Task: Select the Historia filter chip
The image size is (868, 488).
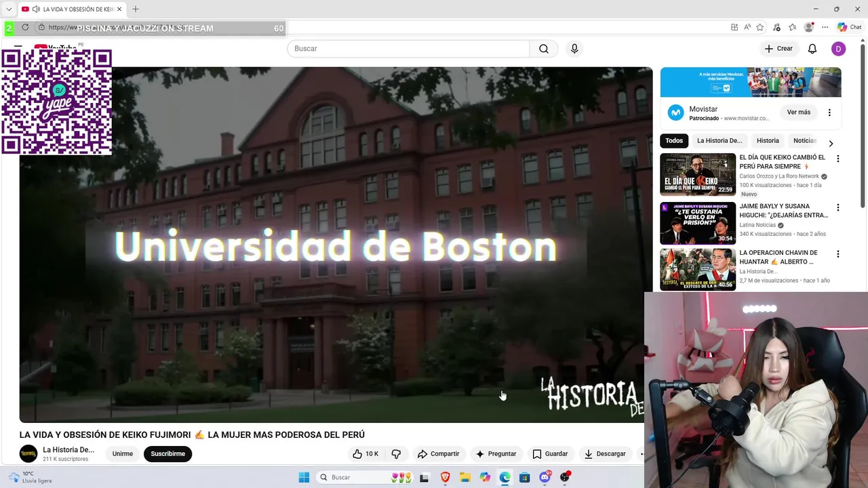Action: [768, 140]
